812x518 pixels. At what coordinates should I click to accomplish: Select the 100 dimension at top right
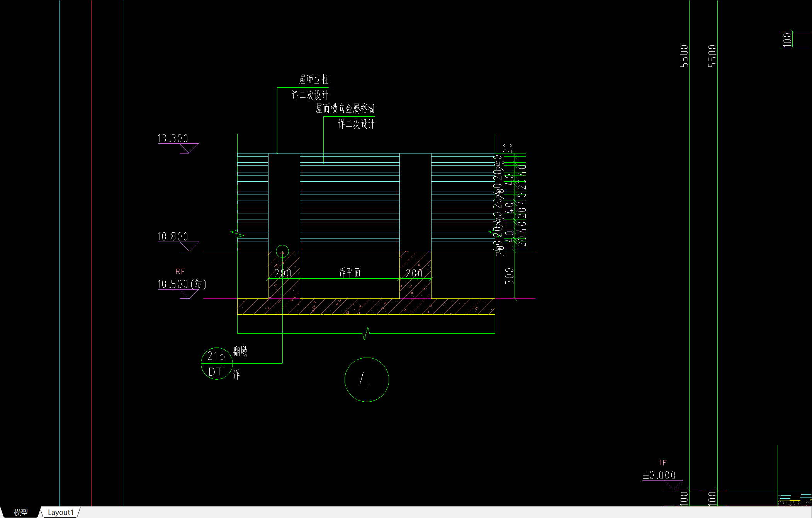[x=787, y=39]
